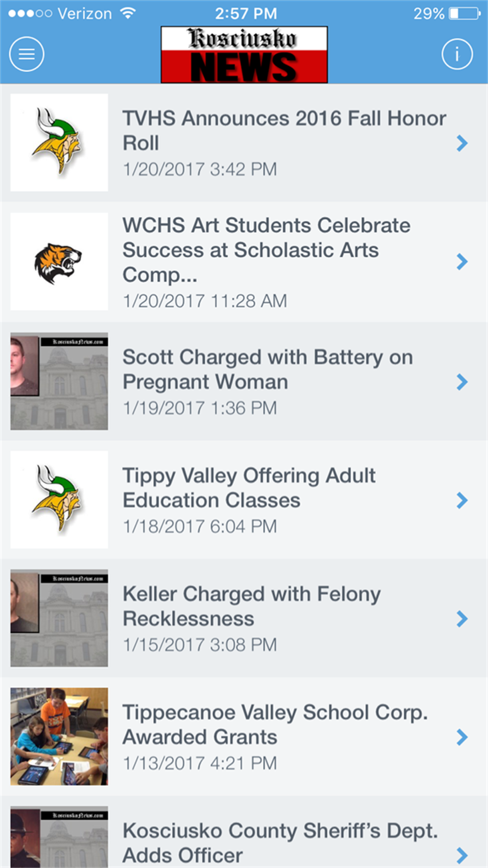488x868 pixels.
Task: Expand TVHS Fall Honor Roll chevron
Action: [462, 143]
